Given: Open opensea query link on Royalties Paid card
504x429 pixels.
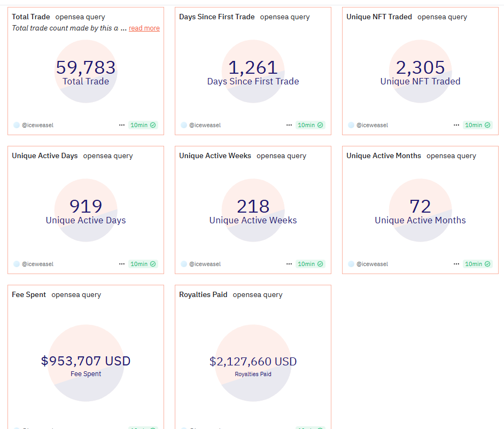Looking at the screenshot, I should point(258,295).
